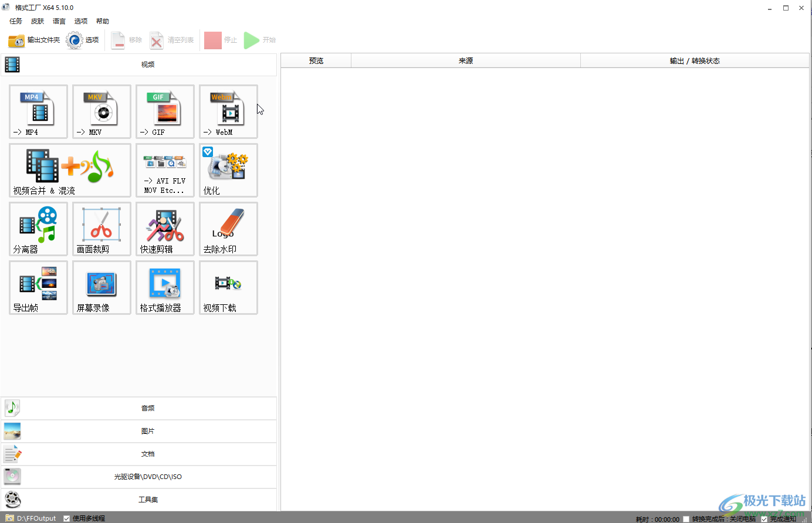Open the 画面裁剪 crop tool

click(101, 229)
